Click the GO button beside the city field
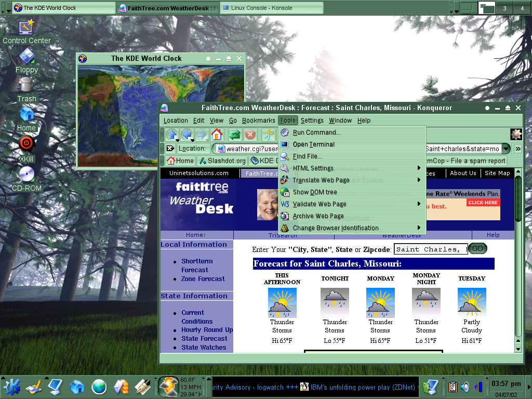The height and width of the screenshot is (399, 532). point(478,248)
